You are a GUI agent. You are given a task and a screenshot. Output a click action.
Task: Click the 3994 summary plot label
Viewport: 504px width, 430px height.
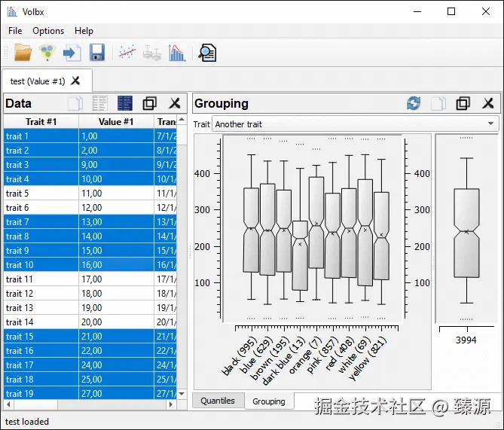466,340
